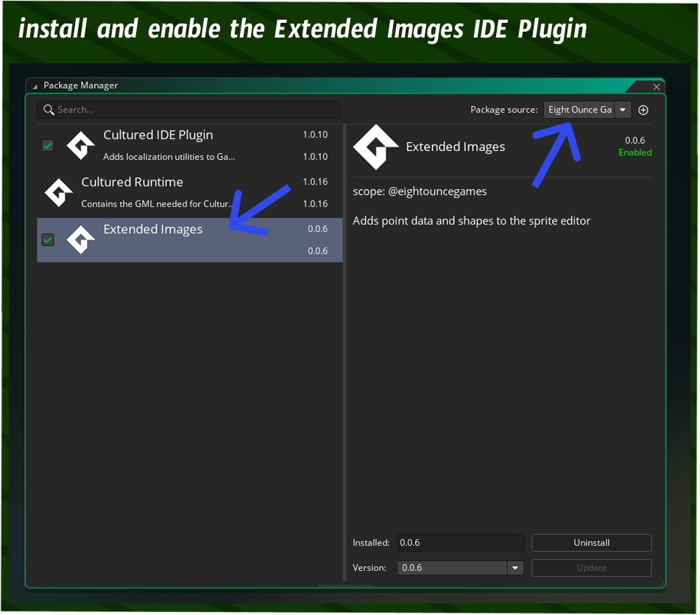
Task: Click the green Enabled status text
Action: tap(634, 152)
